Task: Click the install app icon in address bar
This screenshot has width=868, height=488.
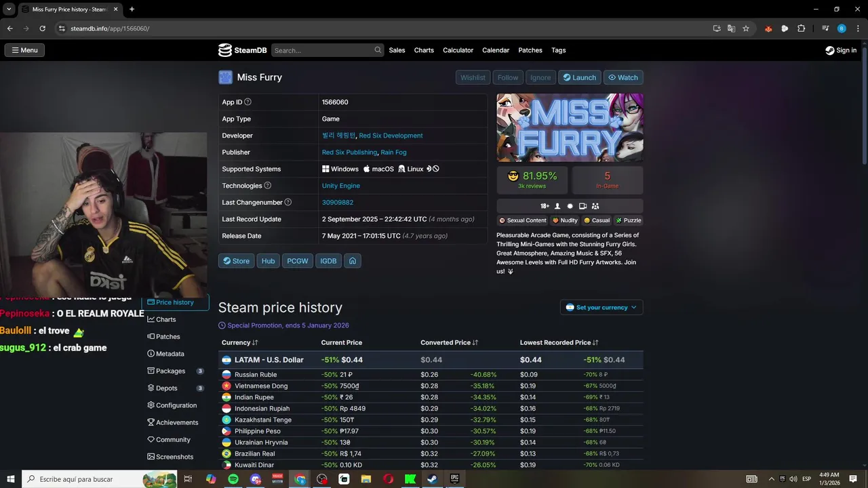Action: [x=717, y=28]
